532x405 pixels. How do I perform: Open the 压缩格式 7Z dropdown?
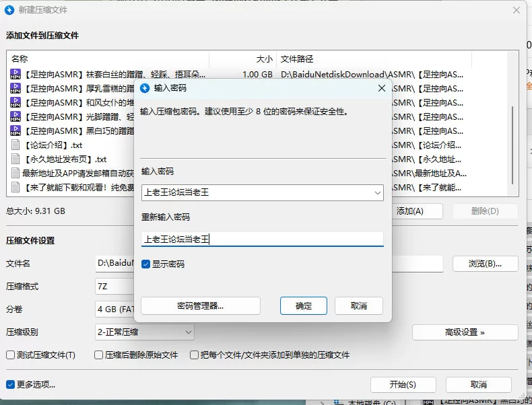tap(114, 287)
